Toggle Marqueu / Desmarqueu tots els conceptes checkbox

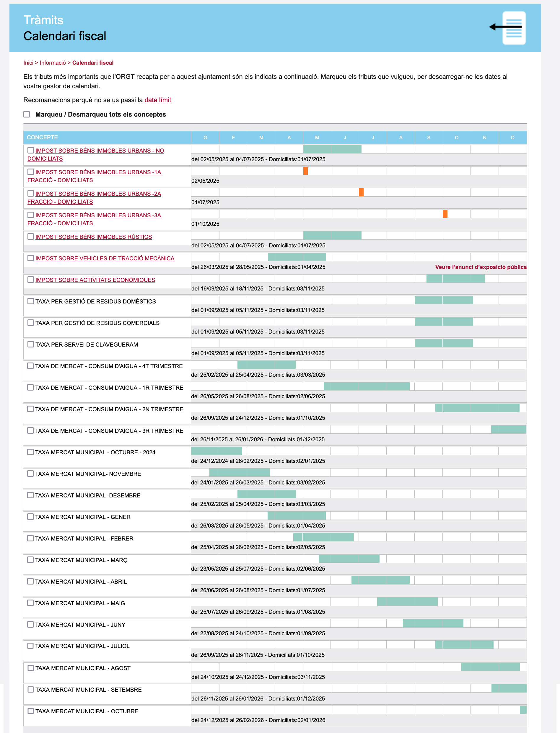(27, 114)
